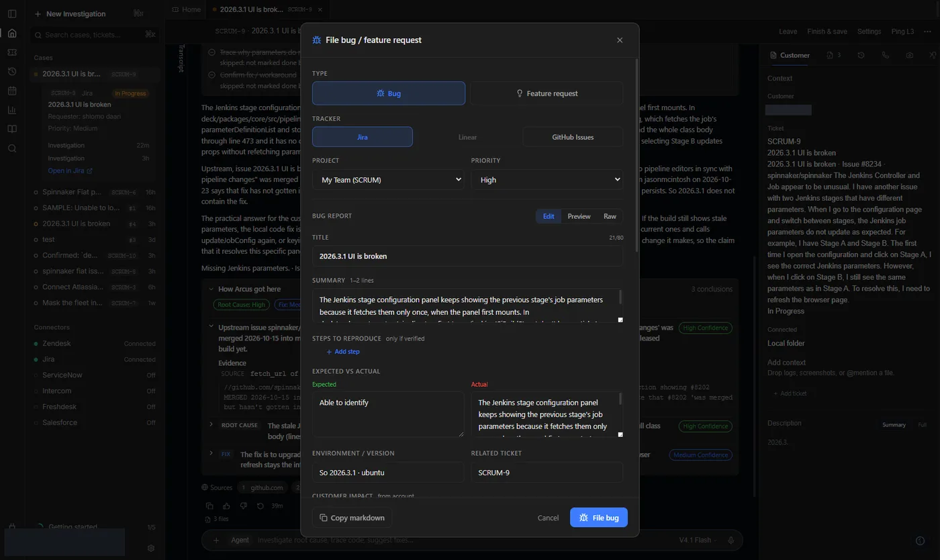Click the camera icon in Customer panel
The width and height of the screenshot is (940, 560).
909,55
